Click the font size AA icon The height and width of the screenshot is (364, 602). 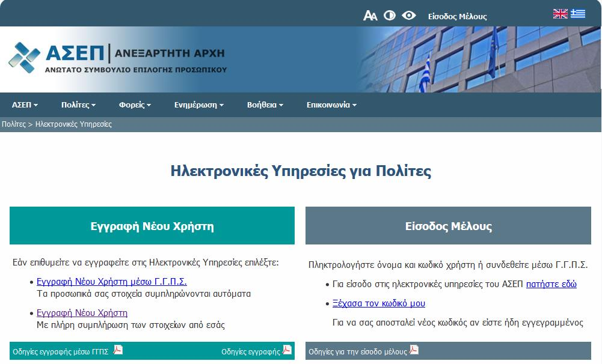[x=370, y=16]
